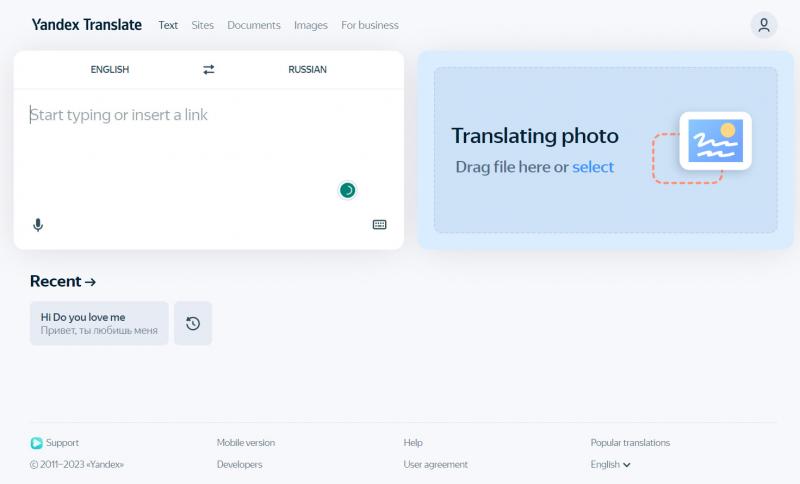The width and height of the screenshot is (800, 484).
Task: Open the Help link
Action: pos(413,443)
